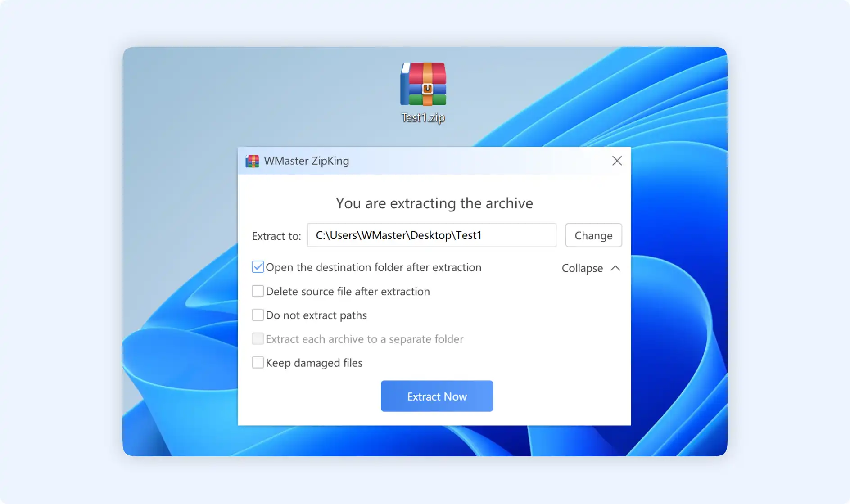Image resolution: width=850 pixels, height=504 pixels.
Task: Enable Delete source file after extraction
Action: coord(258,291)
